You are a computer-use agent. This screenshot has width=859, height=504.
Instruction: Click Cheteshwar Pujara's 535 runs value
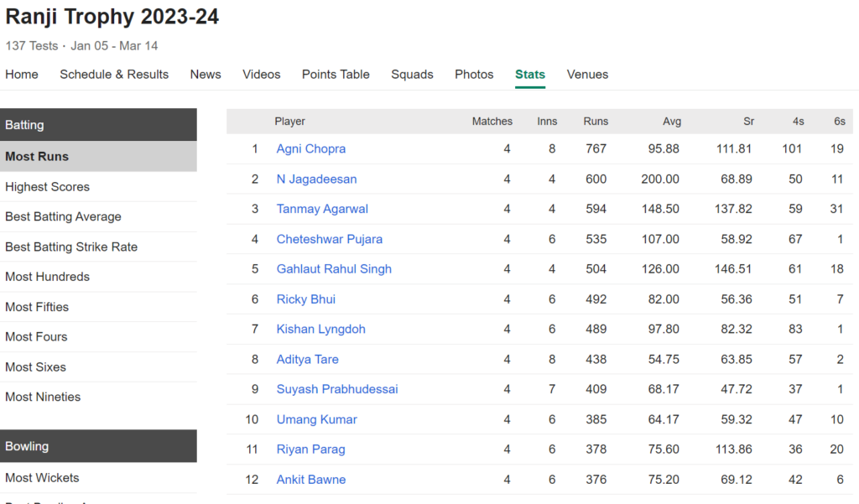[596, 239]
